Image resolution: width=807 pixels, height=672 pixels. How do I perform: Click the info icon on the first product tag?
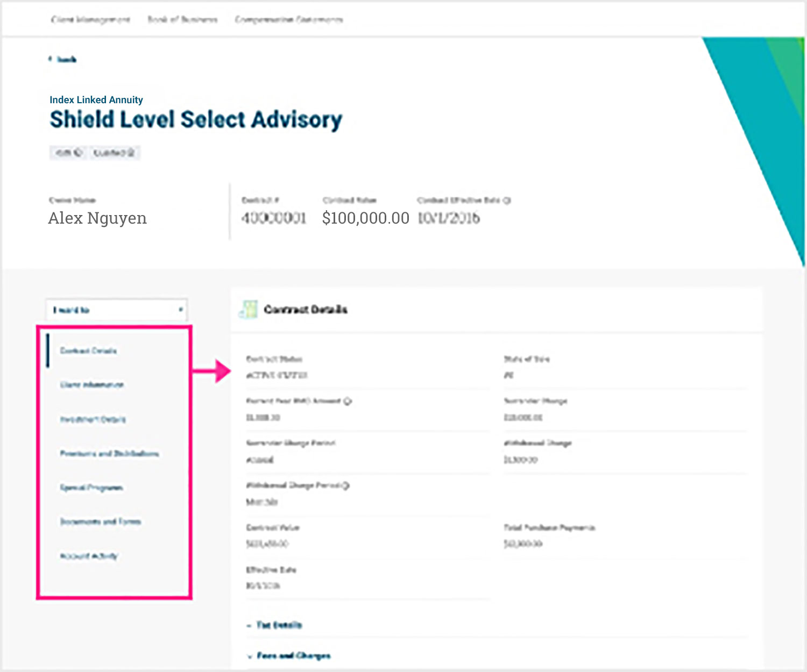[x=78, y=153]
